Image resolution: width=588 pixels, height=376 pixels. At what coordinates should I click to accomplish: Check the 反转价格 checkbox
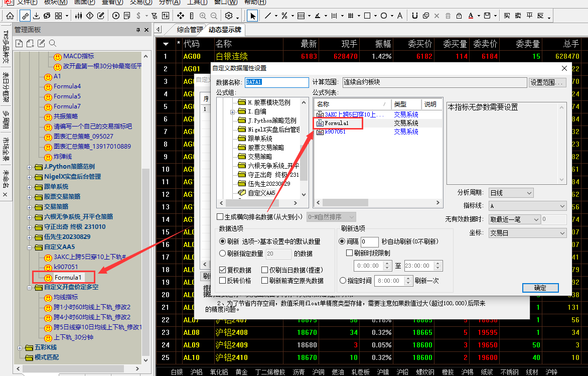[222, 280]
